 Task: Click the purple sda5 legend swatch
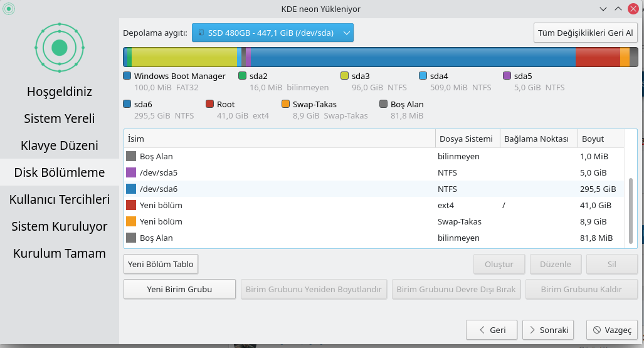507,76
